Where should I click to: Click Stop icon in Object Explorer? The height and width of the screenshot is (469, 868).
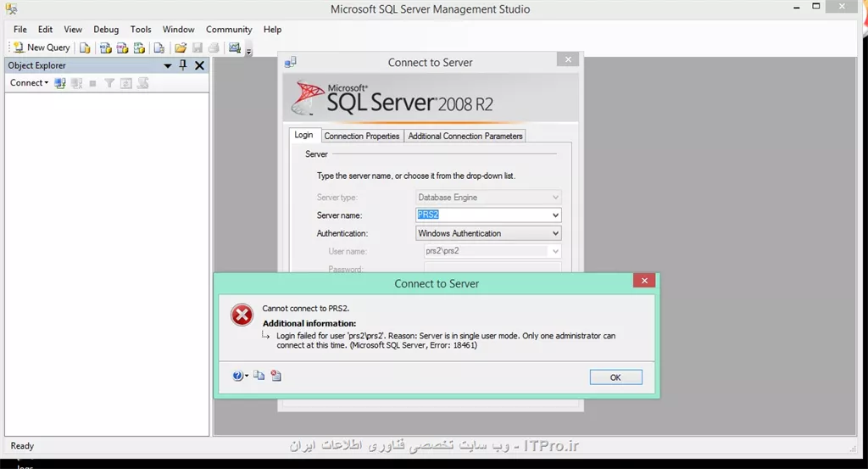(93, 83)
